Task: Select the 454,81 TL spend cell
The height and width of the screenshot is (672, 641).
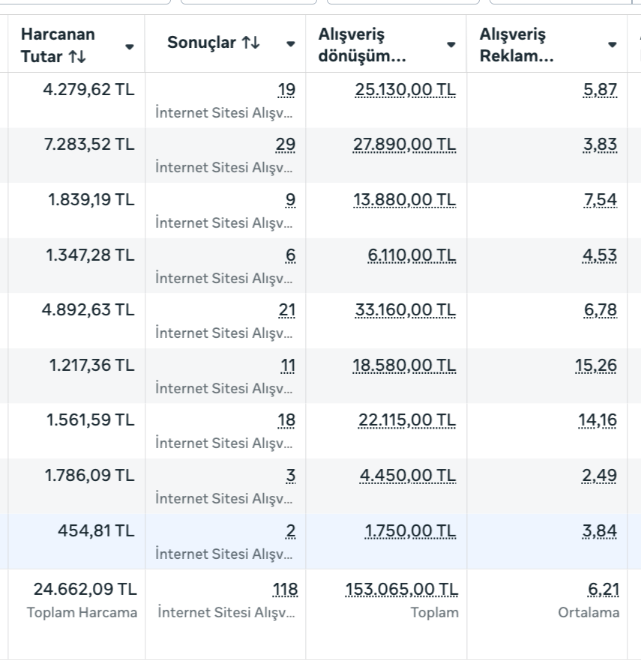Action: tap(96, 530)
